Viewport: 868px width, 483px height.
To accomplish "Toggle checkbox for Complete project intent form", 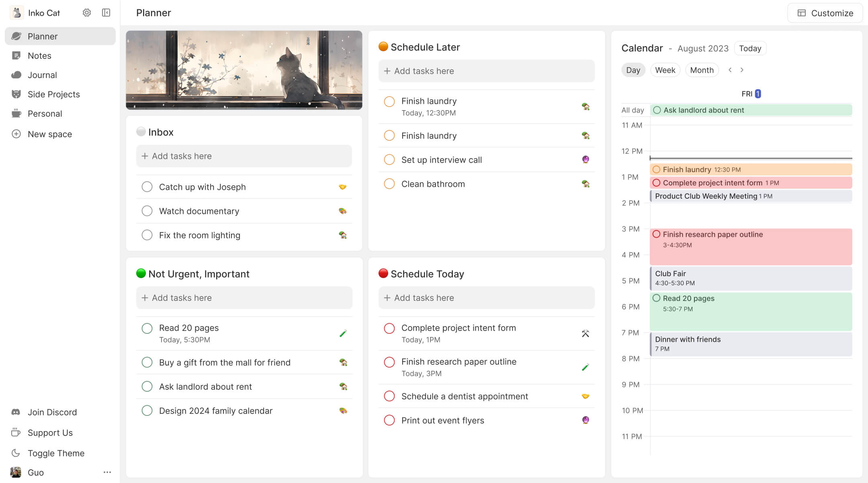I will pos(389,328).
